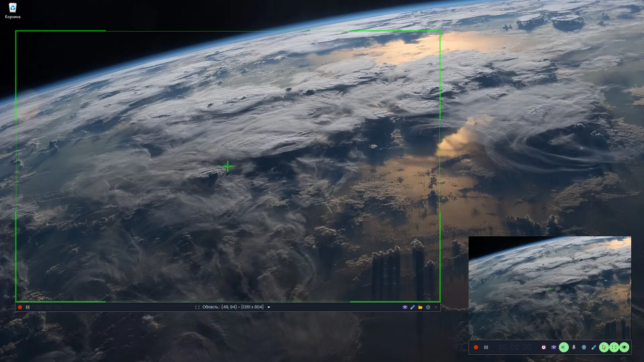Image resolution: width=644 pixels, height=362 pixels.
Task: Click the green region selection mode button
Action: [x=614, y=347]
